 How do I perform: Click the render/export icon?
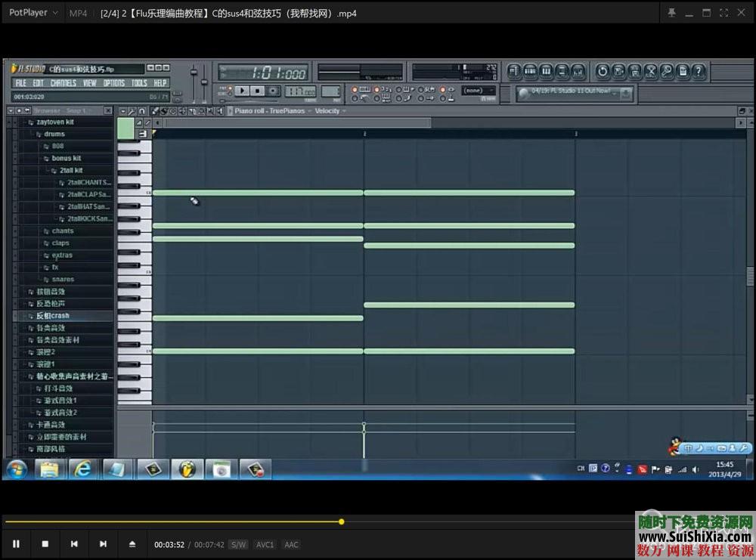click(x=634, y=72)
